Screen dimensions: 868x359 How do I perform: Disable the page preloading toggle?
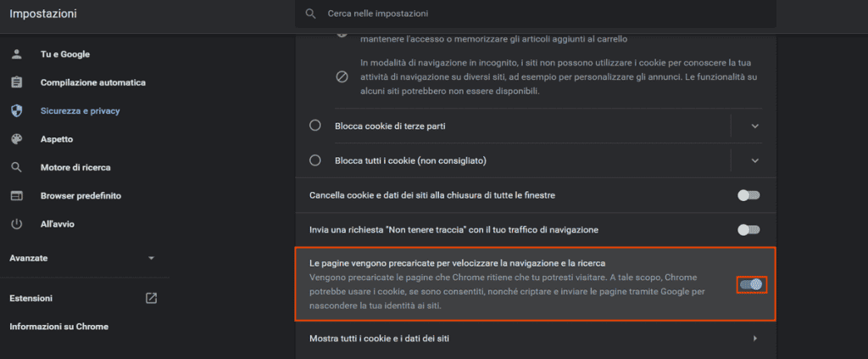pos(752,284)
